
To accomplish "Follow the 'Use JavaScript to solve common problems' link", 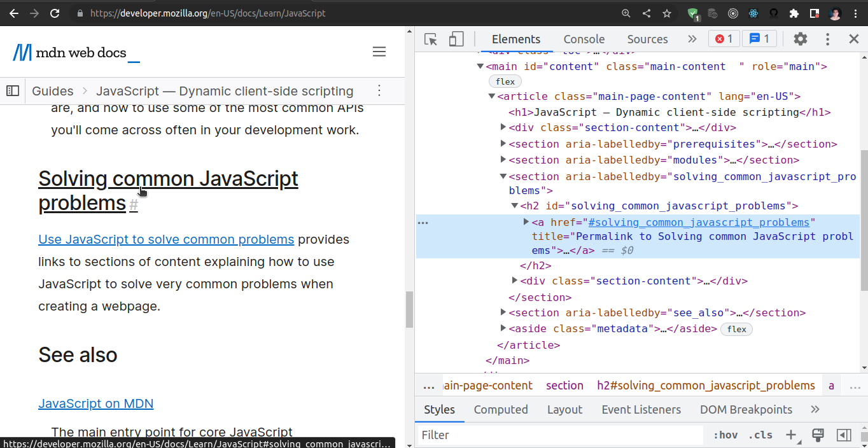I will 166,239.
